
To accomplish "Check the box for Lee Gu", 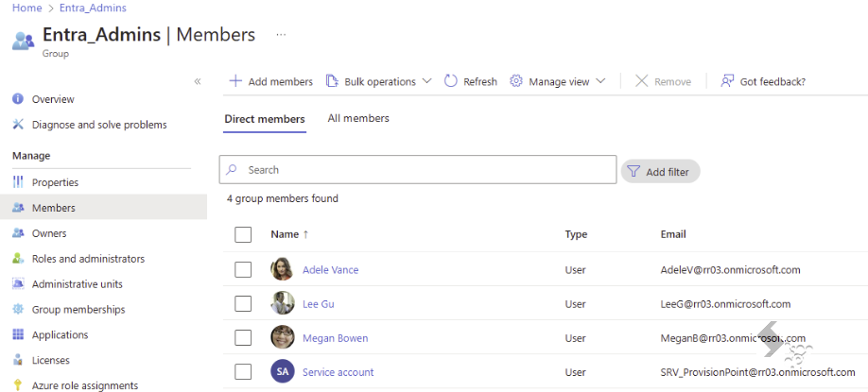I will click(x=243, y=303).
